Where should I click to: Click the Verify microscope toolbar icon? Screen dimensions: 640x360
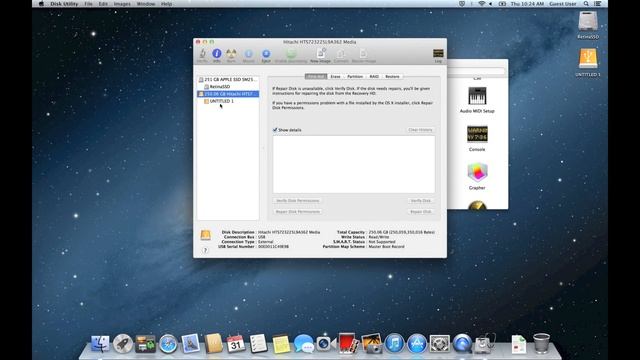click(x=202, y=55)
